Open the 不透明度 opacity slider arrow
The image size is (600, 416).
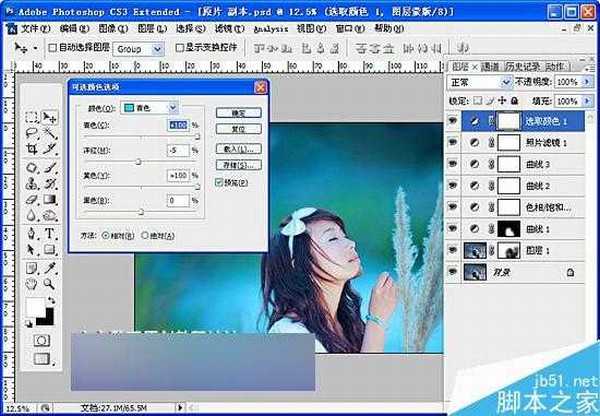click(587, 82)
